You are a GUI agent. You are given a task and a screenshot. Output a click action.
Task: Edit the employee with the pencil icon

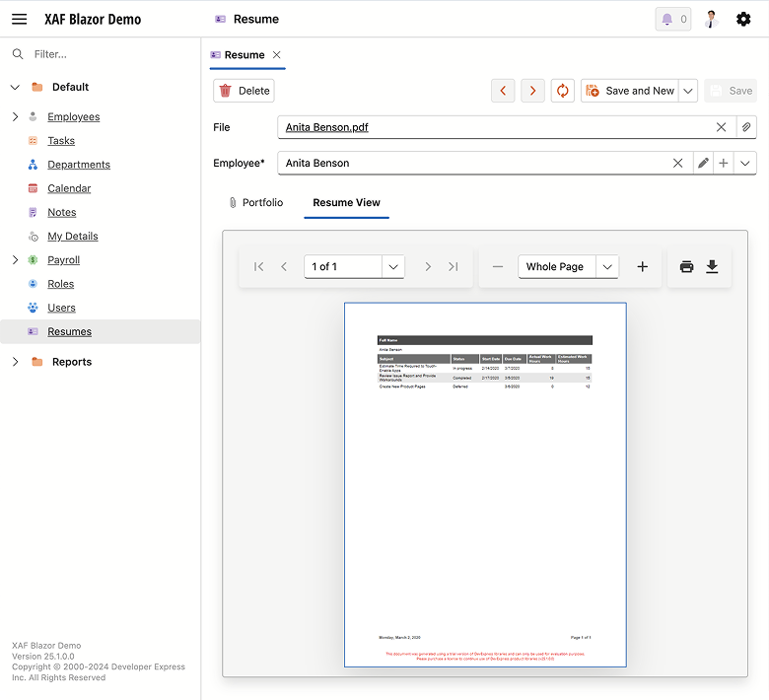point(703,163)
